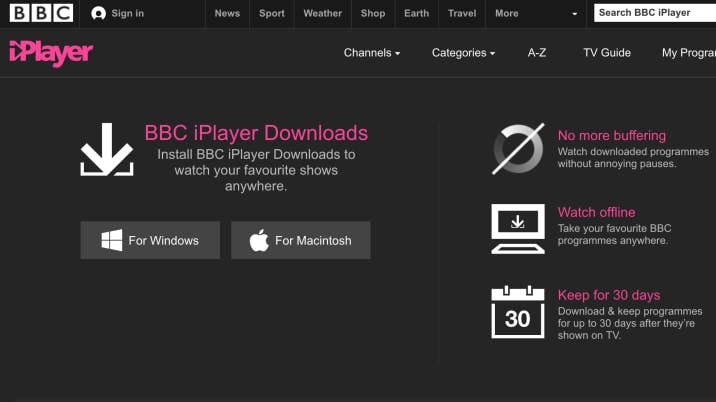Viewport: 716px width, 402px height.
Task: Click 'Watch downloaded programmes without annoying pauses' text
Action: coord(633,158)
